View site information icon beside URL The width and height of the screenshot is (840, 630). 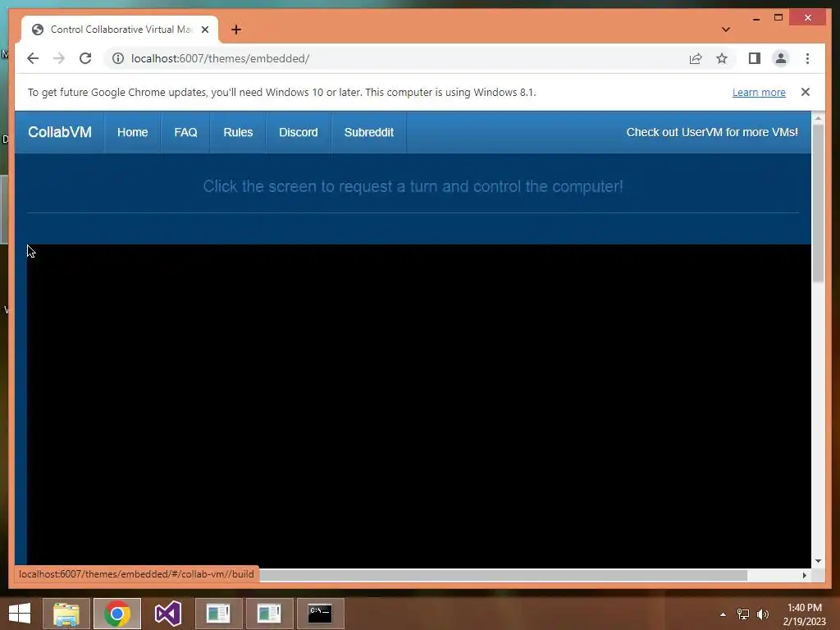click(118, 58)
